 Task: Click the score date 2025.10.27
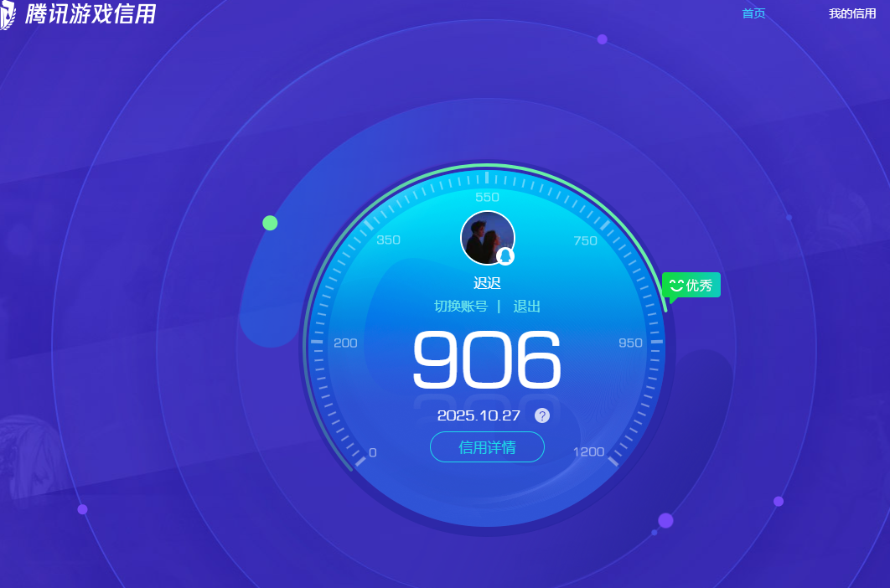coord(479,415)
